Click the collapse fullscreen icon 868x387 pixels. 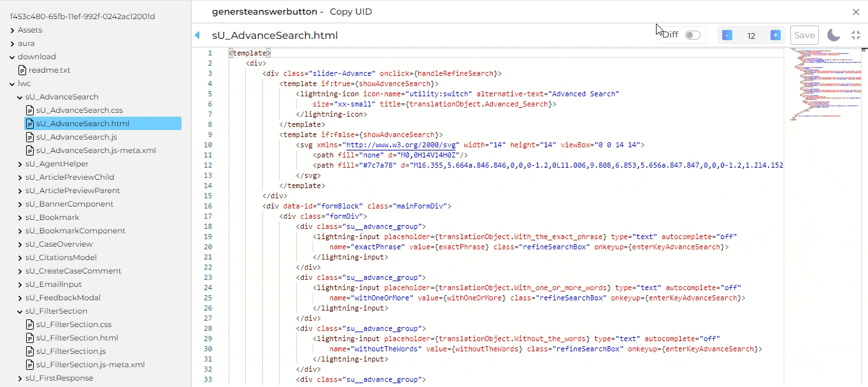(855, 35)
